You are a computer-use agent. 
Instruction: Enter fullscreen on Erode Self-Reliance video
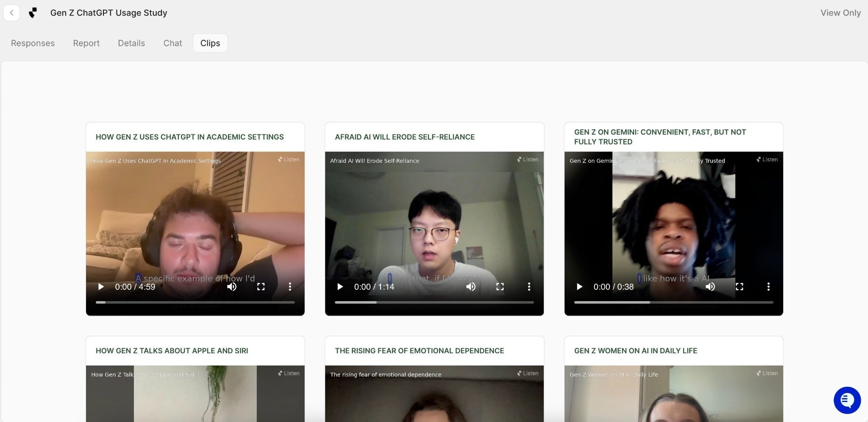pyautogui.click(x=500, y=287)
